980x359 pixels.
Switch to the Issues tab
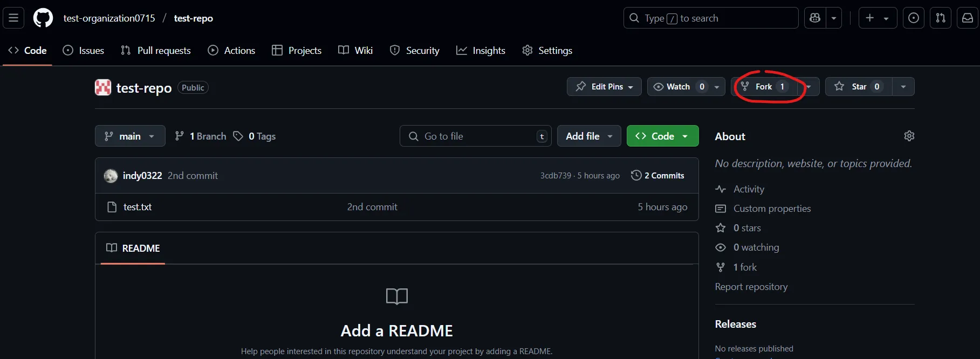point(84,50)
